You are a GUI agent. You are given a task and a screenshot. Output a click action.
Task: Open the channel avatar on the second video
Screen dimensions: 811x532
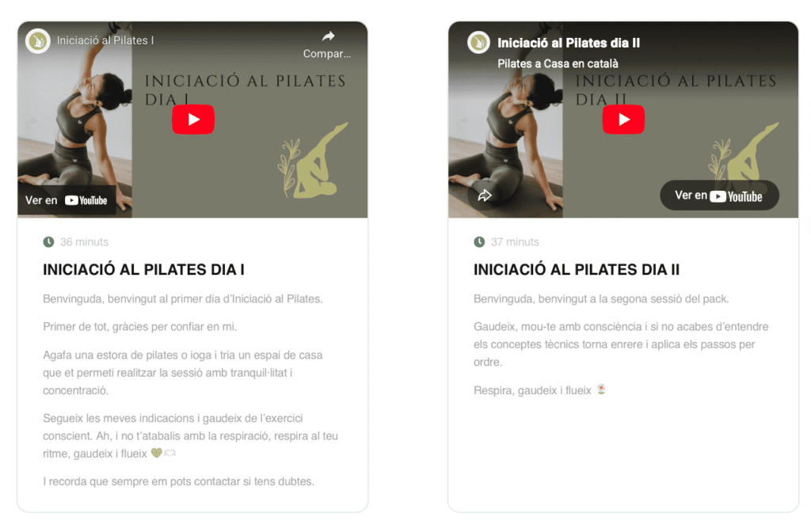pyautogui.click(x=478, y=43)
